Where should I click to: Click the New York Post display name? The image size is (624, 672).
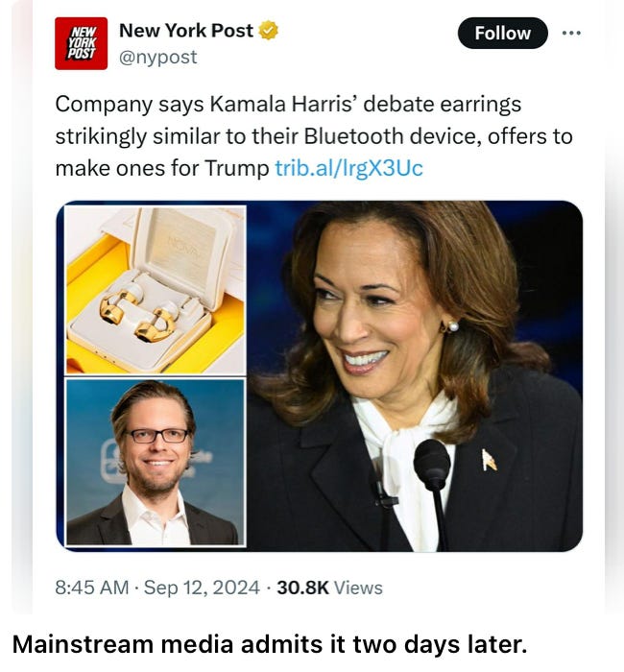click(186, 31)
